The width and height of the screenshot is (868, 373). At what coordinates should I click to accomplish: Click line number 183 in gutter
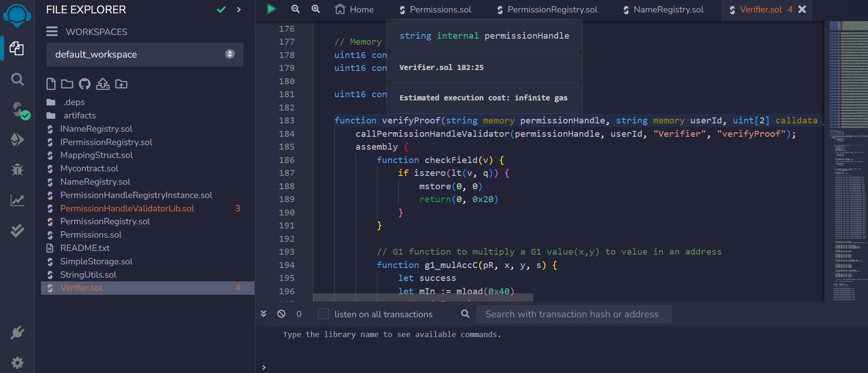[286, 120]
